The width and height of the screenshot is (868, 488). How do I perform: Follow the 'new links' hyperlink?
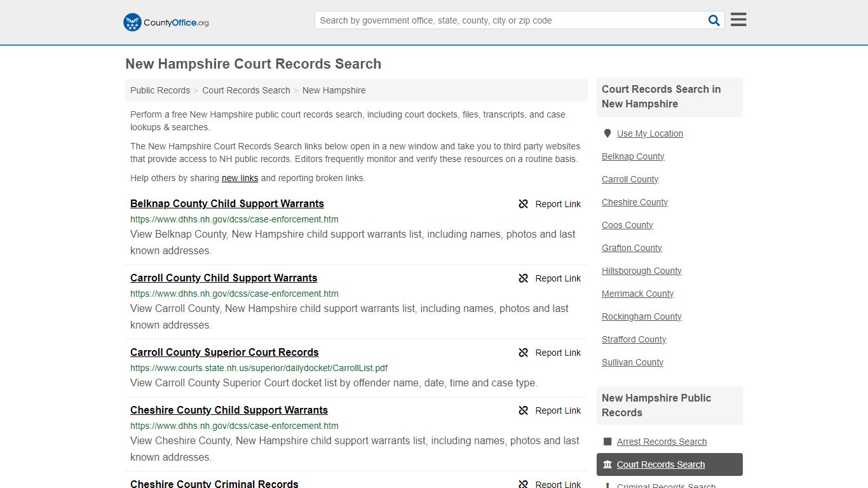tap(240, 178)
